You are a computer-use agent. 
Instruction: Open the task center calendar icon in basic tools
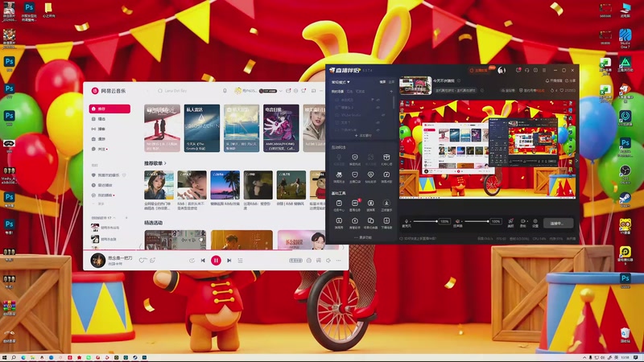coord(339,204)
